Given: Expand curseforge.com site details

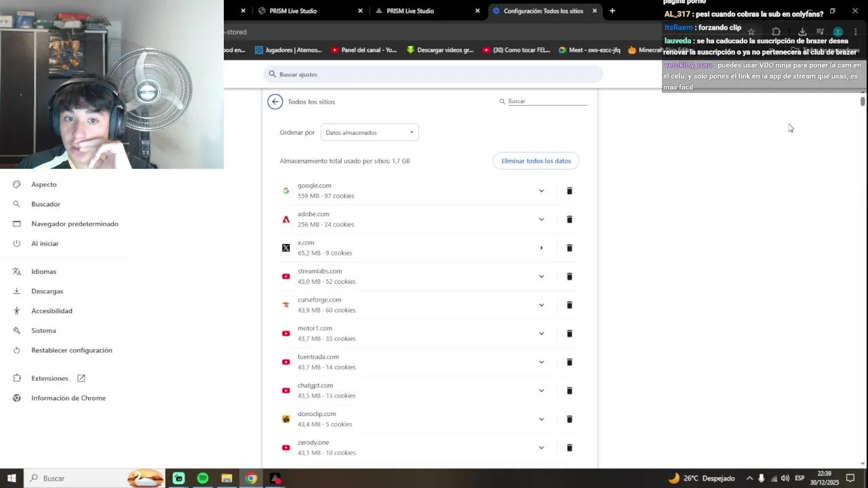Looking at the screenshot, I should (541, 305).
